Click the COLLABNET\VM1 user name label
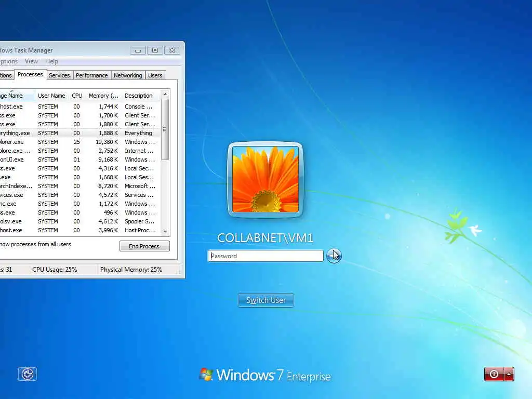The width and height of the screenshot is (532, 399). point(265,238)
